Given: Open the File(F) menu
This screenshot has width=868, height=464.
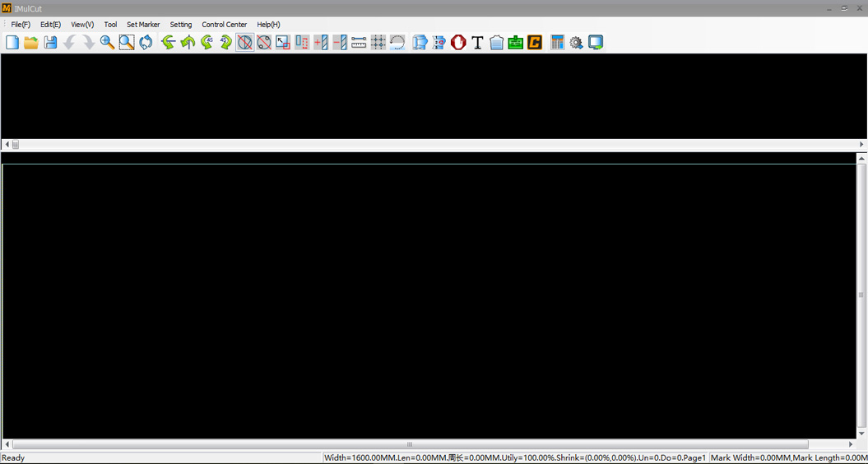Looking at the screenshot, I should tap(21, 25).
